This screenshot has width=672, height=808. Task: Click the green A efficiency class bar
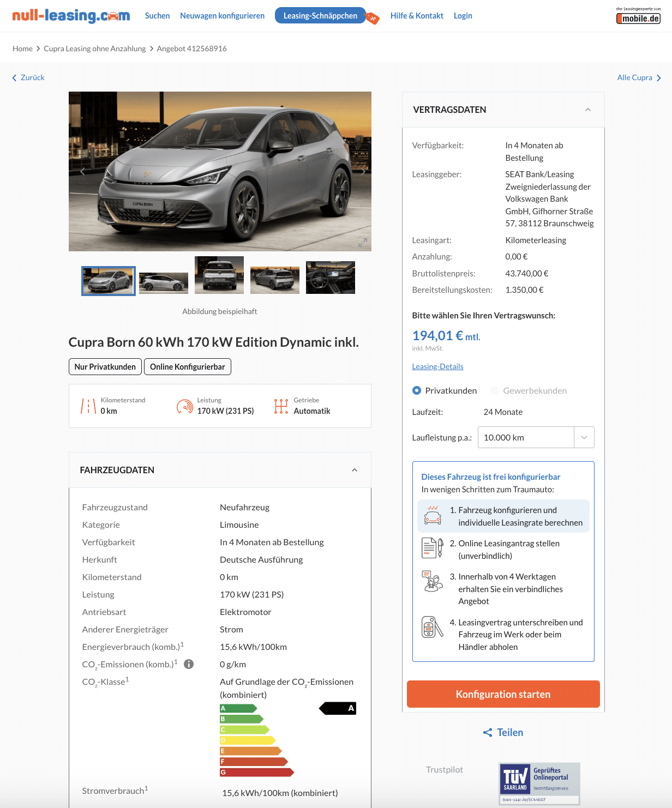(x=238, y=708)
